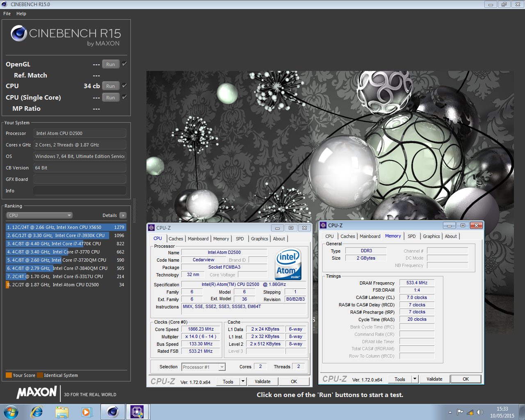This screenshot has width=525, height=420.
Task: Click the MAXON logo
Action: (x=37, y=392)
